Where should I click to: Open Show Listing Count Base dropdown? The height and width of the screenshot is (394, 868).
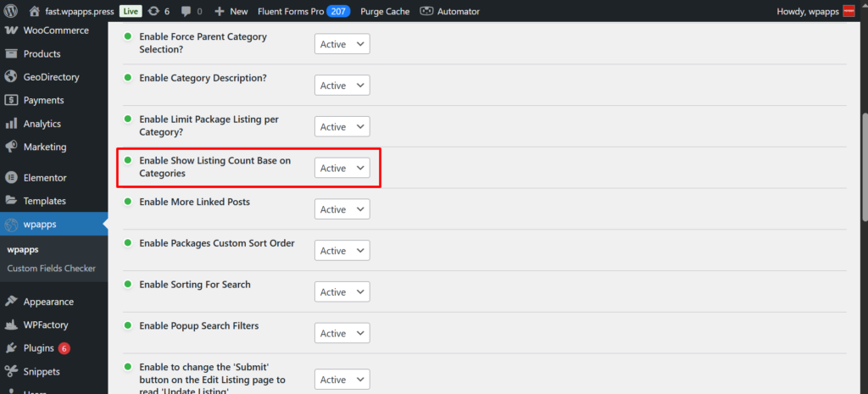click(x=342, y=168)
